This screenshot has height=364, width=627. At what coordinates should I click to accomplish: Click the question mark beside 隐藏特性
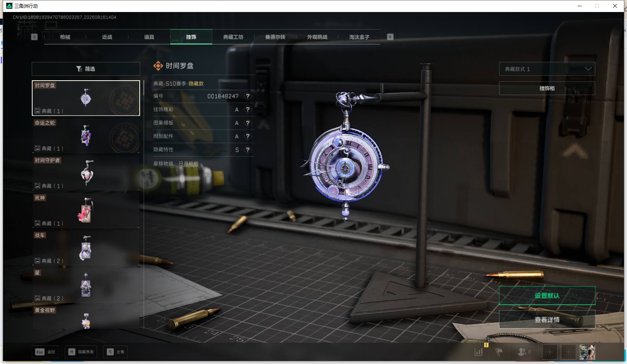(x=248, y=150)
